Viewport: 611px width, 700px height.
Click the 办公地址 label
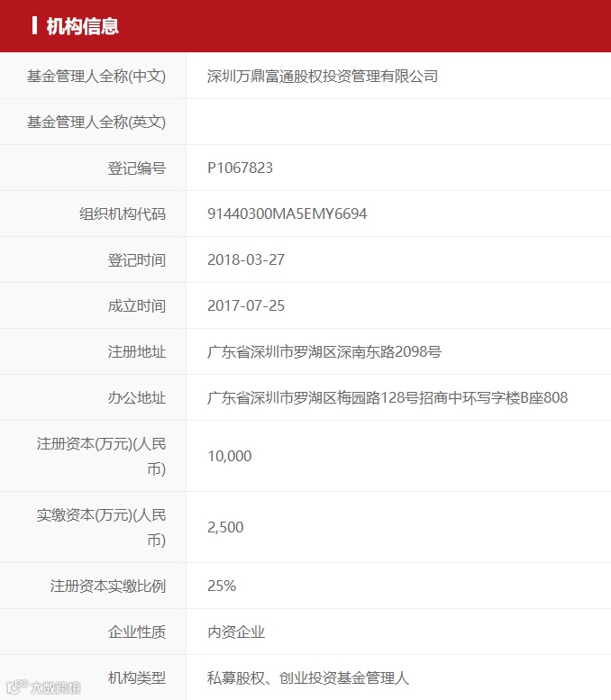[x=137, y=398]
